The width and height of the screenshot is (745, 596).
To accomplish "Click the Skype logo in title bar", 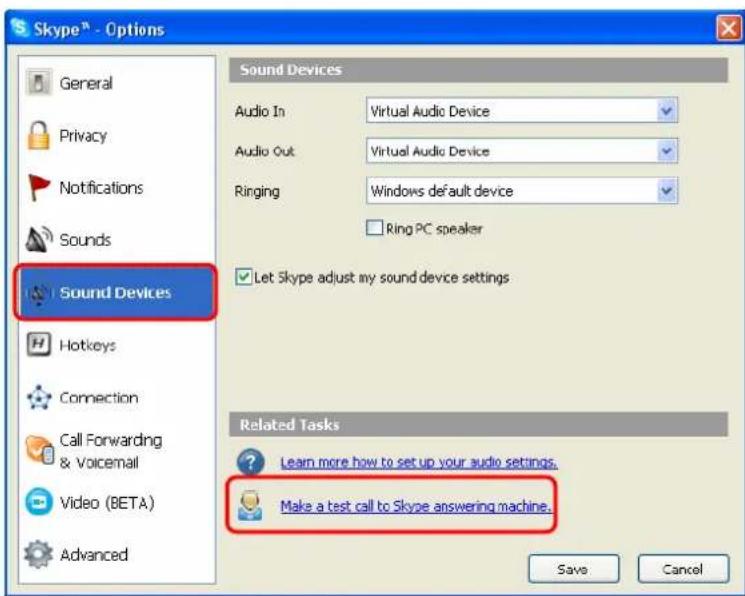I will click(19, 28).
